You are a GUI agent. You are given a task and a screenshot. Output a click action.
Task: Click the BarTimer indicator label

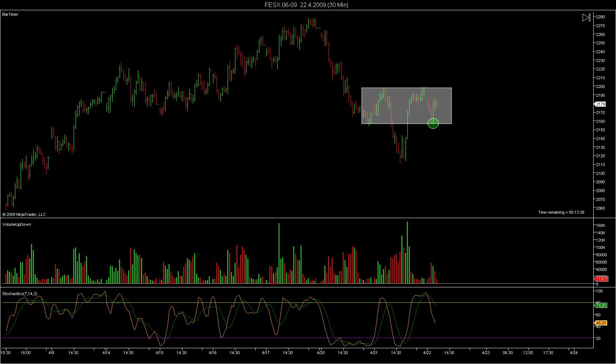coord(10,14)
